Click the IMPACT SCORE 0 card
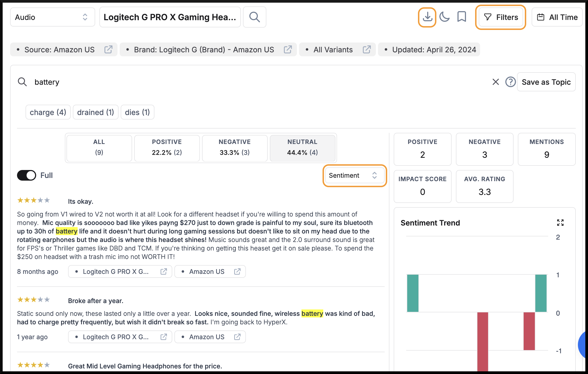The width and height of the screenshot is (588, 374). pos(422,186)
